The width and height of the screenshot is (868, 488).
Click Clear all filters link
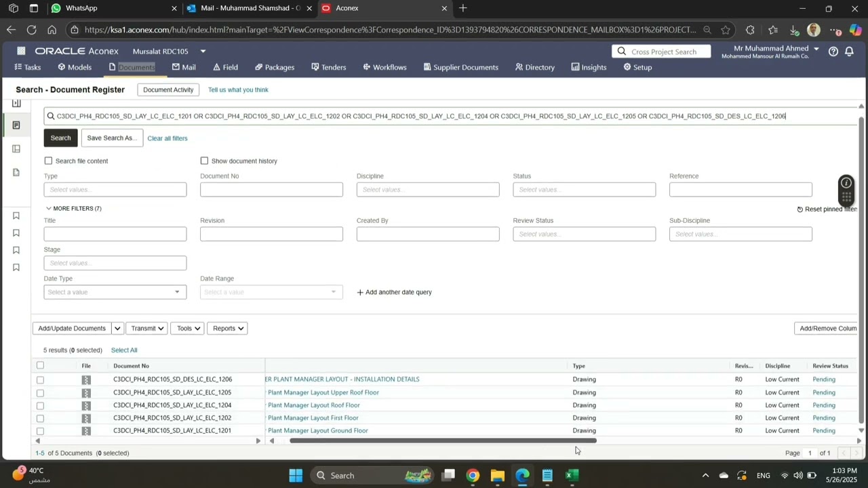click(167, 139)
